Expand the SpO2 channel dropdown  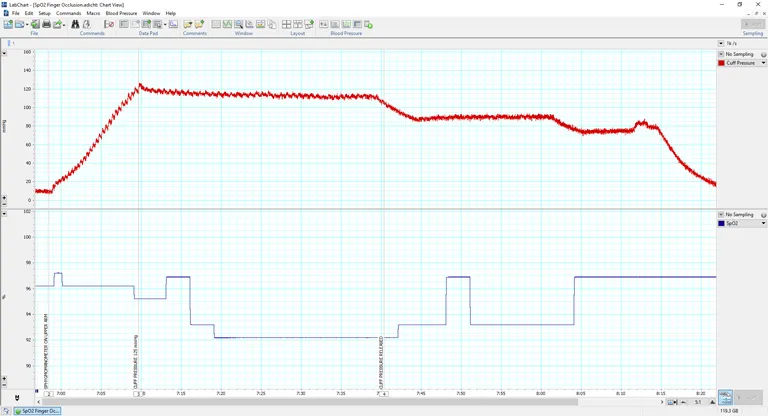click(763, 223)
